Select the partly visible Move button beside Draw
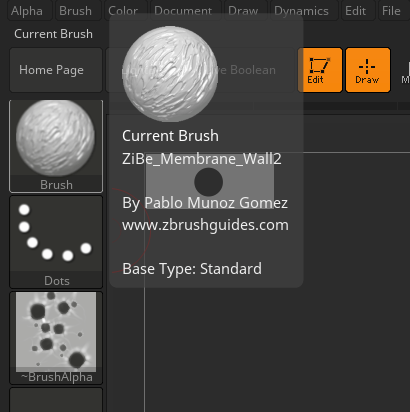 (x=405, y=70)
